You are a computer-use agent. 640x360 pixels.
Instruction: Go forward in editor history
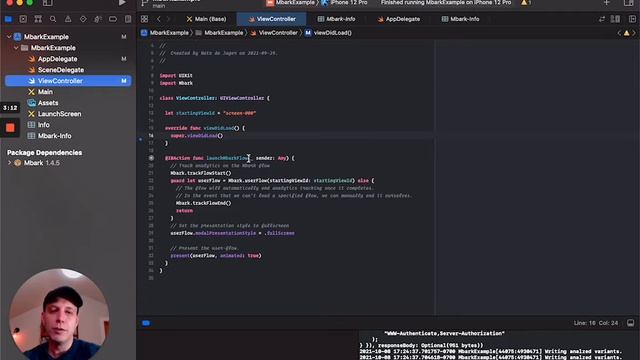[x=168, y=19]
